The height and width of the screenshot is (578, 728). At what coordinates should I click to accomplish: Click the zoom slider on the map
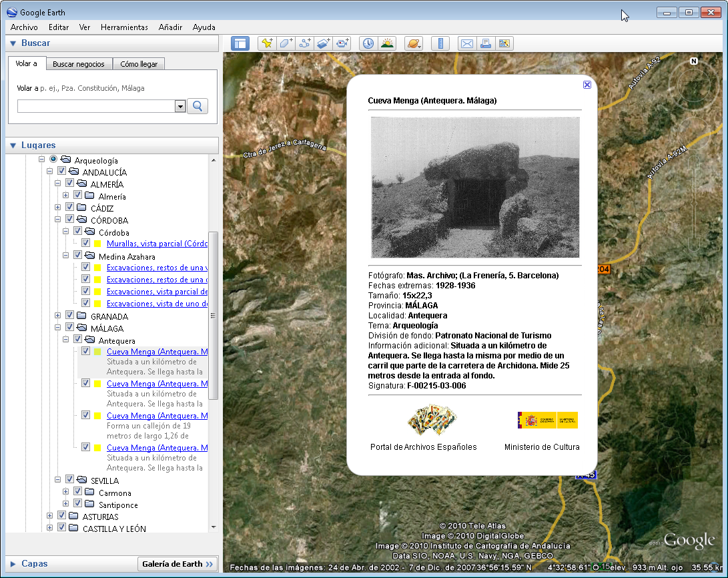(694, 202)
